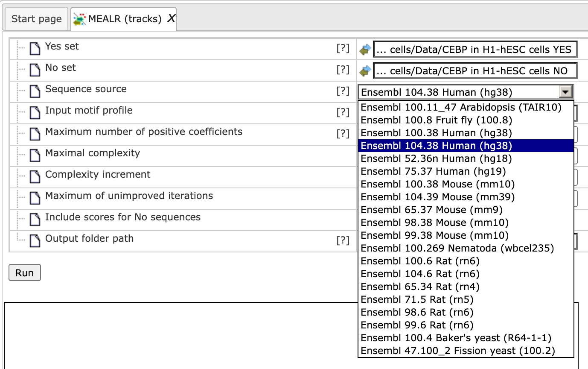Switch to the Start page tab
The height and width of the screenshot is (369, 588).
tap(36, 19)
